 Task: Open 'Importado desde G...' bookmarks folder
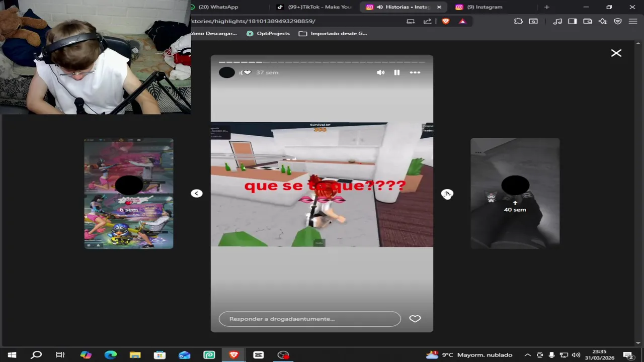[333, 33]
